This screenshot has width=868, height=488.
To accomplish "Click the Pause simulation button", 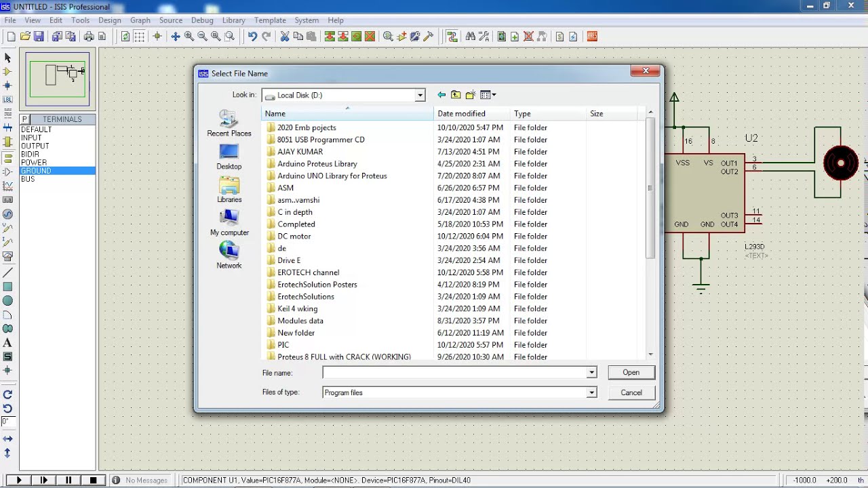I will [x=68, y=480].
